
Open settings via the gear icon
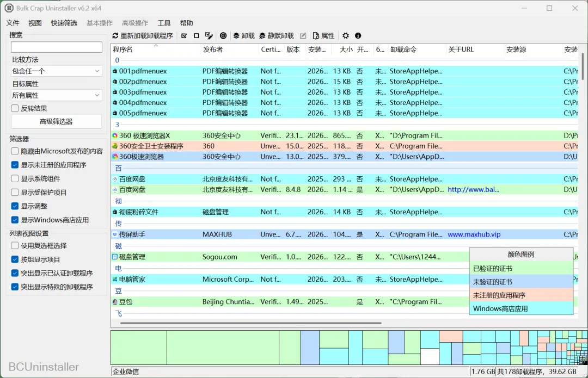[x=346, y=35]
